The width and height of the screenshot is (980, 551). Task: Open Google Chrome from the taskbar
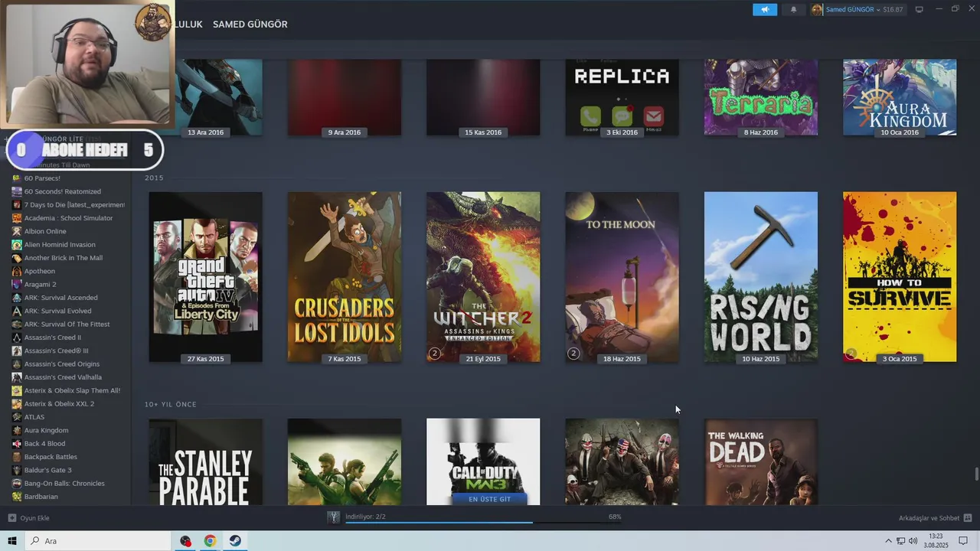210,541
